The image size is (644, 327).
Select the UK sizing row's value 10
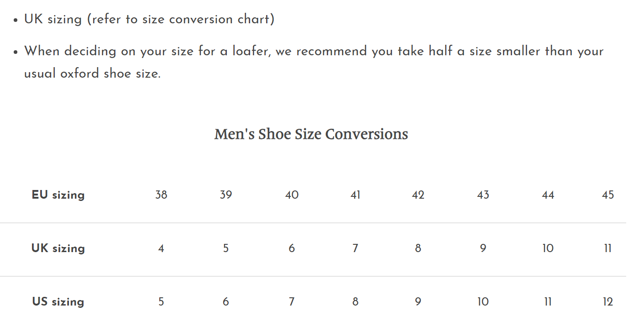(548, 248)
